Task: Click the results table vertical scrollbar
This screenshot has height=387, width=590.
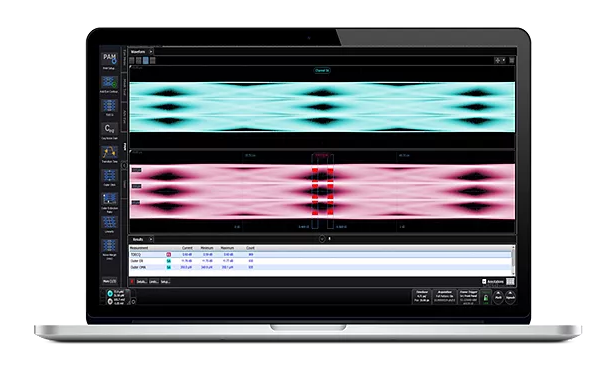Action: click(x=512, y=260)
